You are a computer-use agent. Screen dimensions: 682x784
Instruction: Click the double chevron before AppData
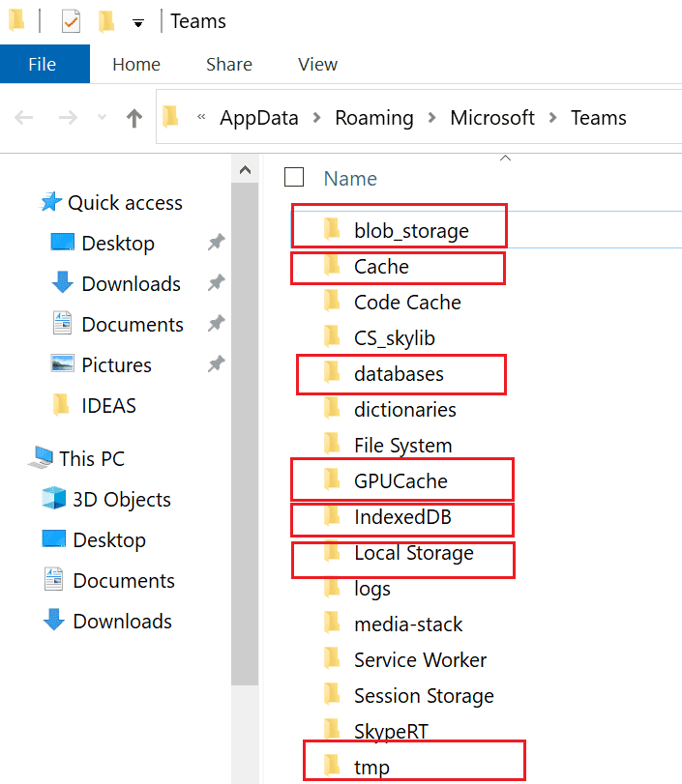click(x=201, y=118)
